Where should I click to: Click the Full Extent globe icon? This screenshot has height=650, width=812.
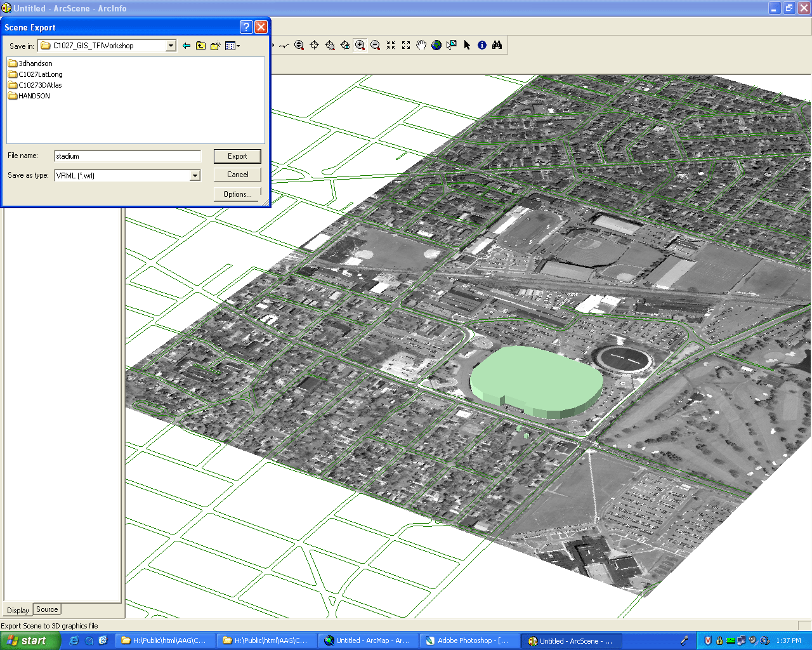click(436, 45)
